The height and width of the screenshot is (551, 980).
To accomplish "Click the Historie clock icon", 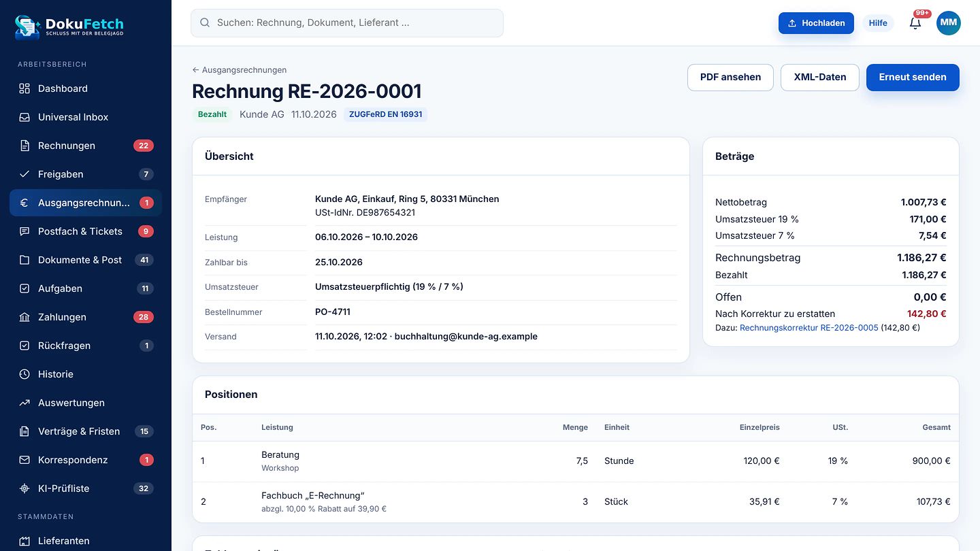I will coord(24,374).
